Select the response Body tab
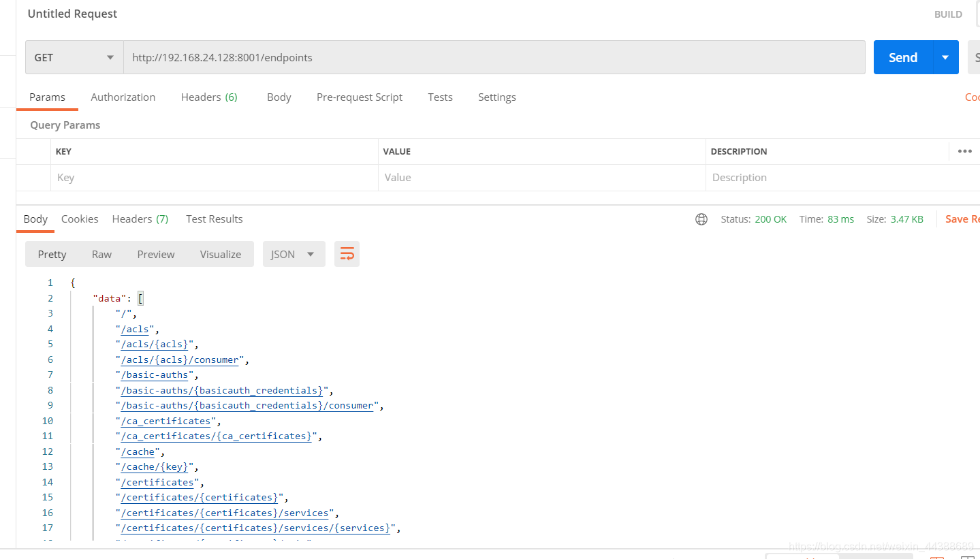 pyautogui.click(x=35, y=219)
